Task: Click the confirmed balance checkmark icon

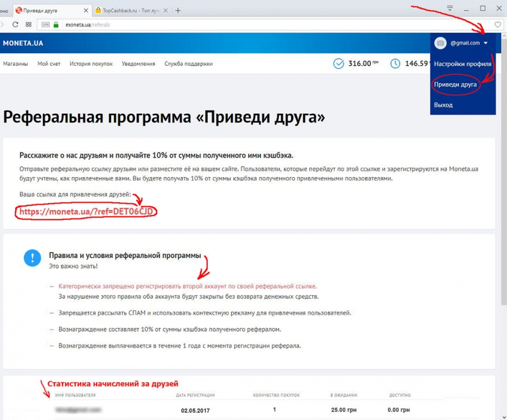Action: click(339, 64)
